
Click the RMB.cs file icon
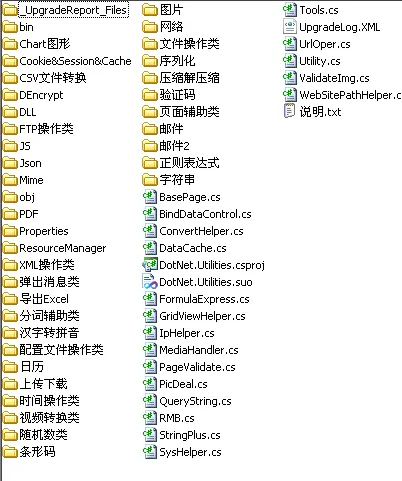[150, 418]
